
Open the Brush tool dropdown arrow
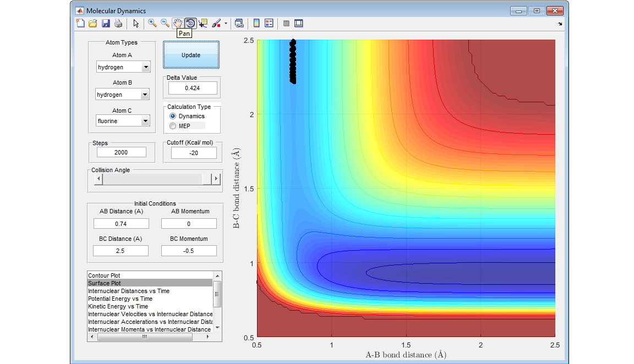[226, 24]
